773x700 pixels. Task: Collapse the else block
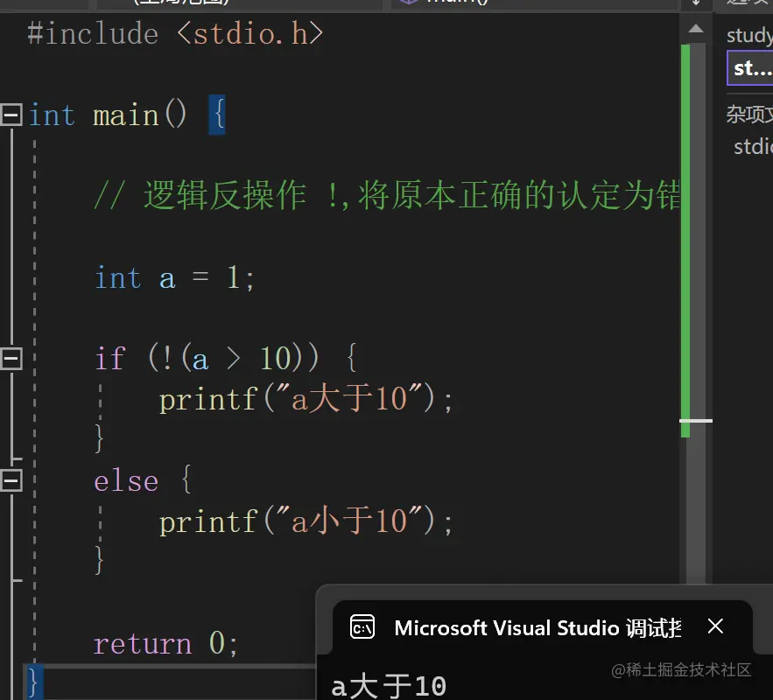pyautogui.click(x=11, y=480)
